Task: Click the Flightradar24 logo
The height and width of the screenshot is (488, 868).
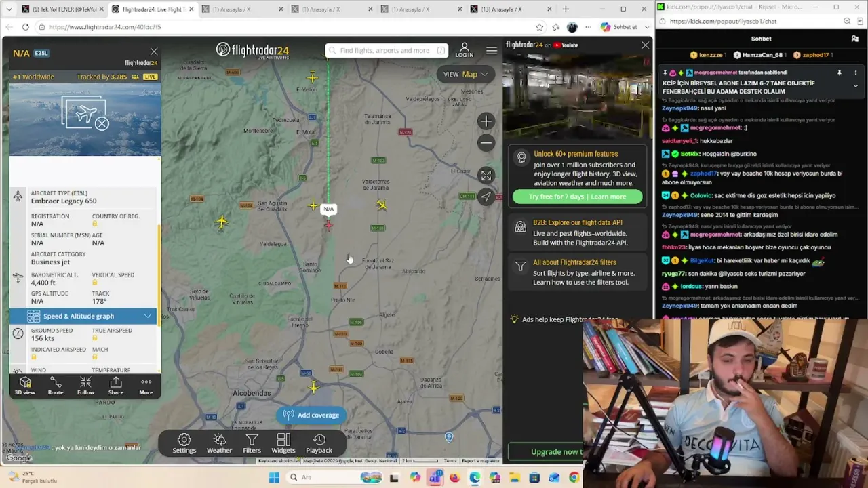Action: coord(252,50)
